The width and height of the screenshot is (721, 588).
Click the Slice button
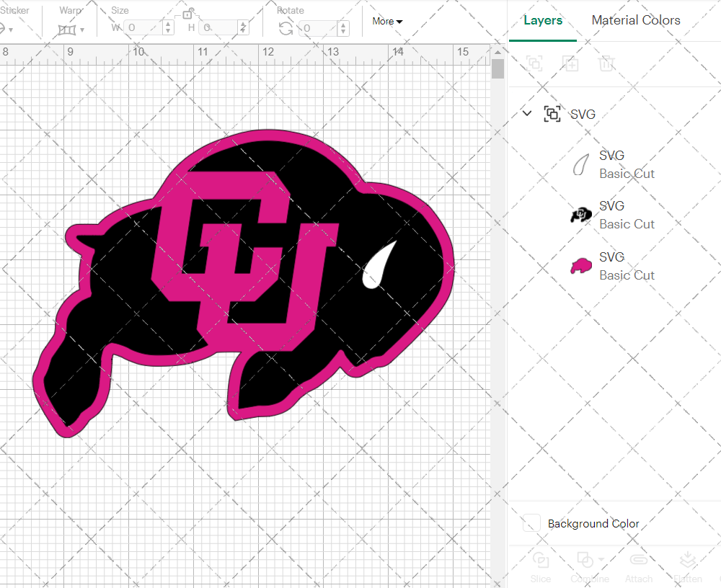pos(540,567)
